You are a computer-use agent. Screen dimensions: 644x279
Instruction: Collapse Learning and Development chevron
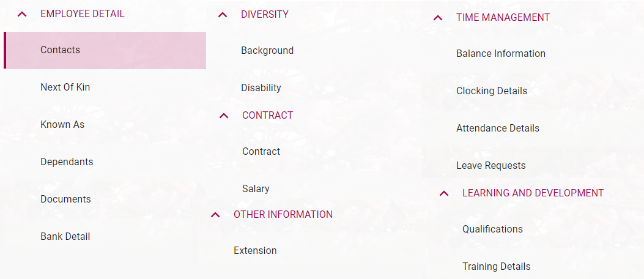[x=445, y=193]
